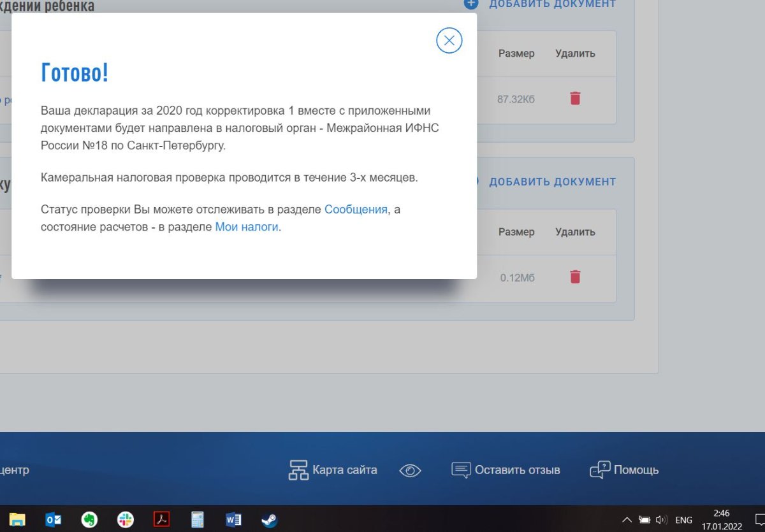765x532 pixels.
Task: Open Steam from the taskbar
Action: pyautogui.click(x=270, y=520)
